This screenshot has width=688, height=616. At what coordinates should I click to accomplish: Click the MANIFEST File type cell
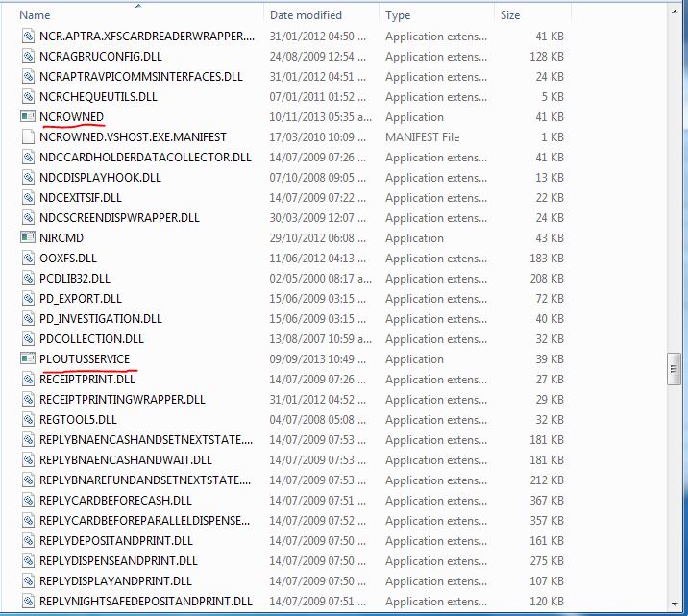(x=422, y=136)
